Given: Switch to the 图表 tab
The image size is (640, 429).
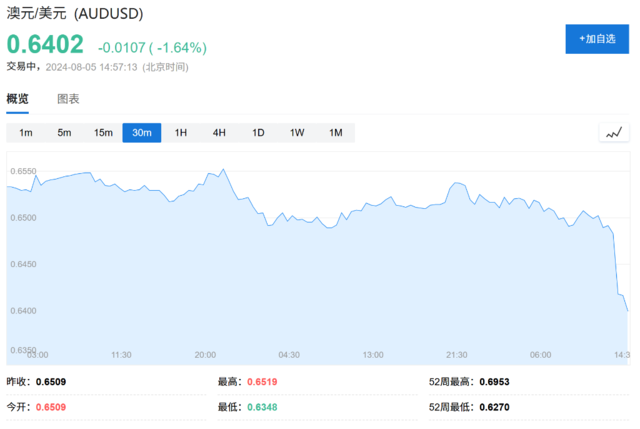Looking at the screenshot, I should (x=68, y=99).
